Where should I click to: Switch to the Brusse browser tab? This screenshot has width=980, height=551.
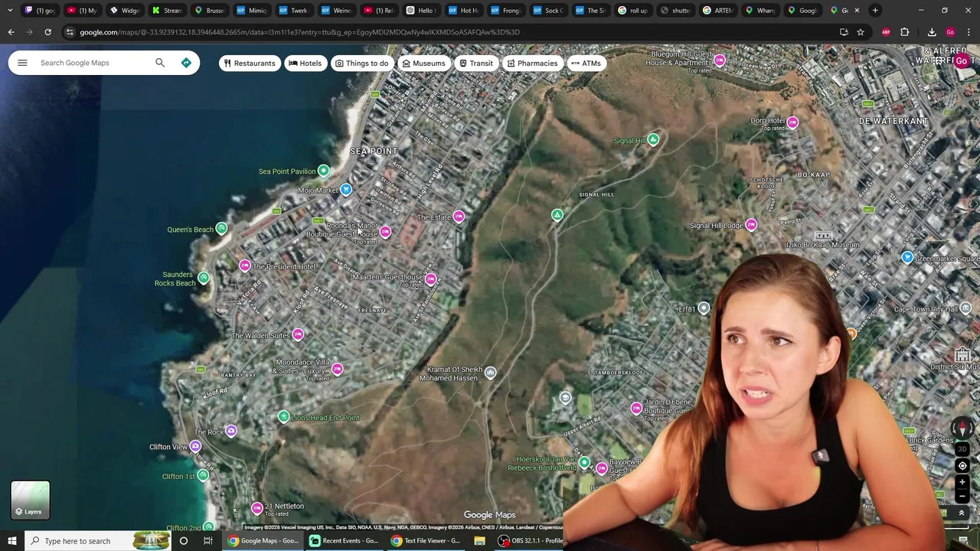coord(209,10)
